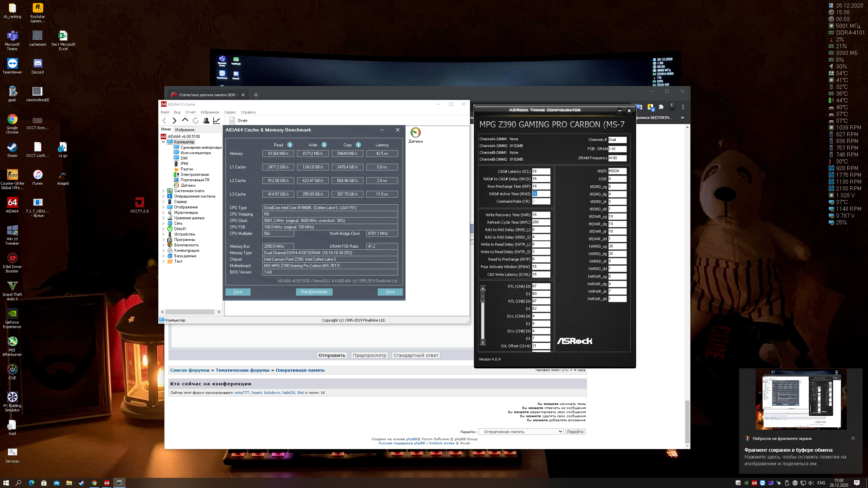Open the Файл menu in AIDA64
This screenshot has height=488, width=868.
pos(165,112)
